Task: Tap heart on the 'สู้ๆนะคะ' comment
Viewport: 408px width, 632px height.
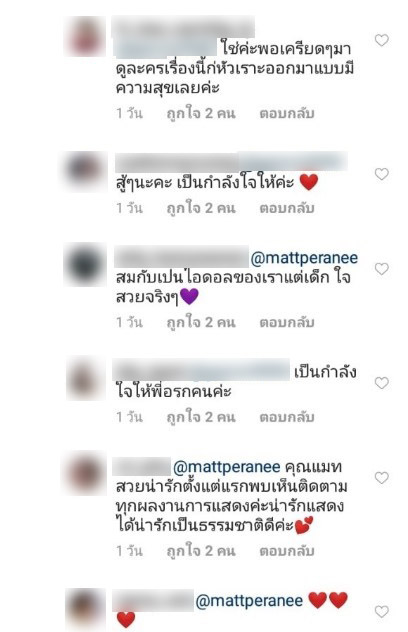Action: 381,174
